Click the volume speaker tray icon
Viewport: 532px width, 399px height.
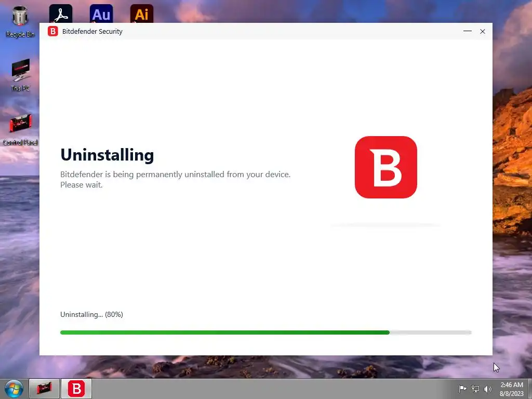pyautogui.click(x=488, y=389)
